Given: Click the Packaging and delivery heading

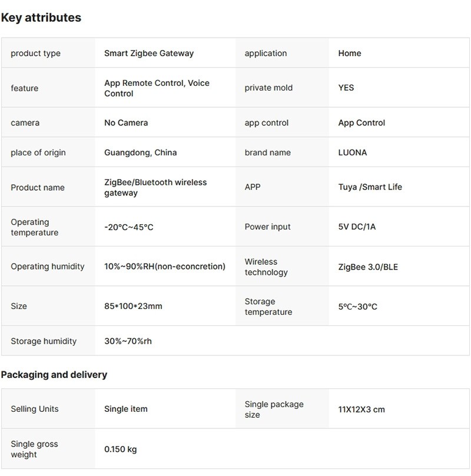Looking at the screenshot, I should 54,375.
